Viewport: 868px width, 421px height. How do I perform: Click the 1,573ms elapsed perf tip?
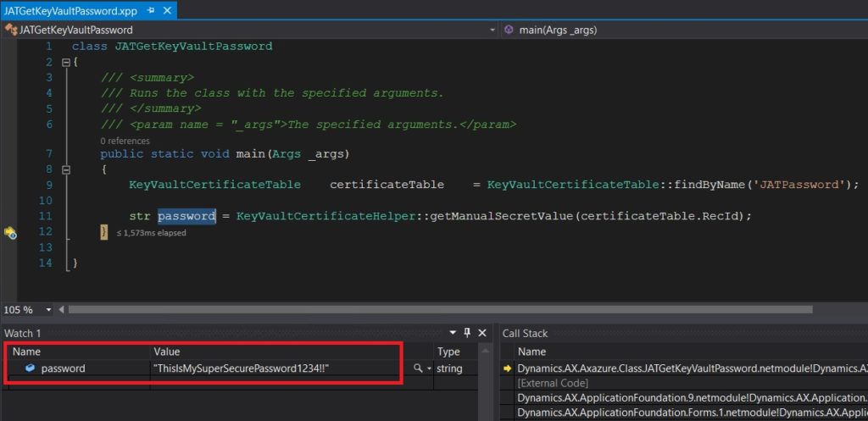click(151, 233)
